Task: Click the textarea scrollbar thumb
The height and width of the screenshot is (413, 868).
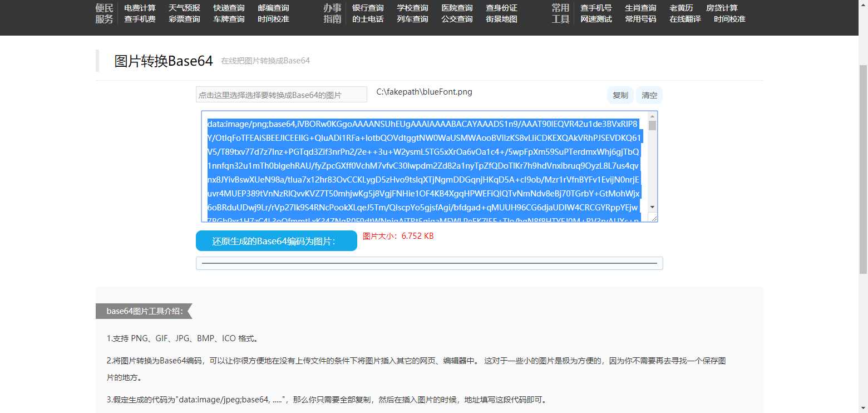Action: click(652, 125)
